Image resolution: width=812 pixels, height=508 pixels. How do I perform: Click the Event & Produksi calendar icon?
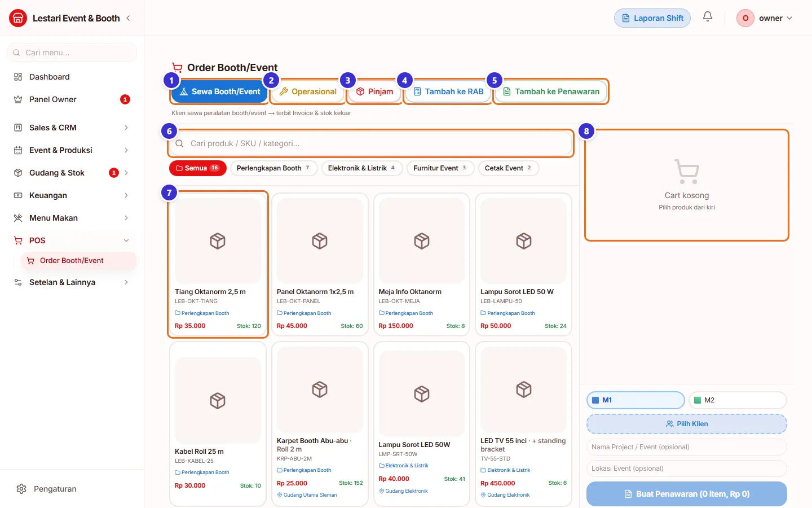pyautogui.click(x=18, y=150)
